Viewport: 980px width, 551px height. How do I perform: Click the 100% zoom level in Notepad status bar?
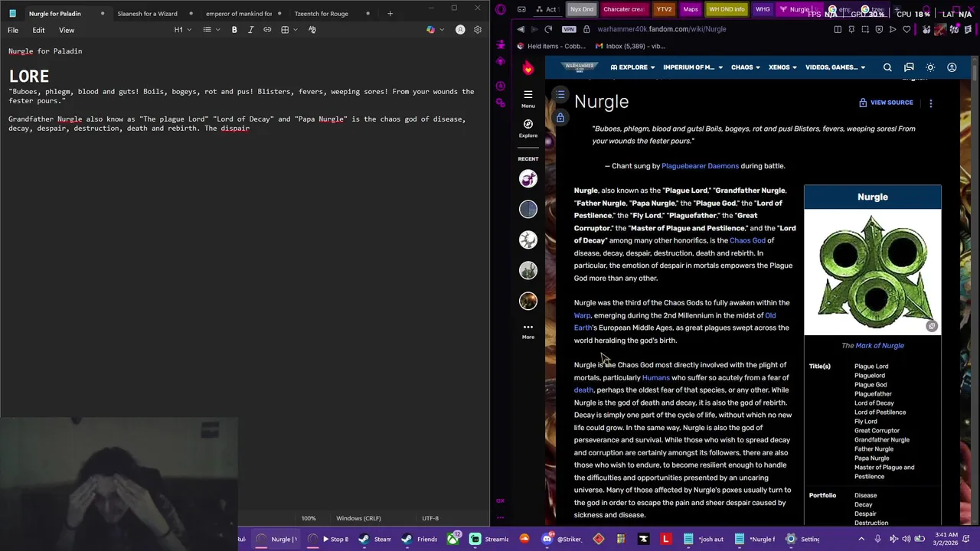pyautogui.click(x=309, y=518)
